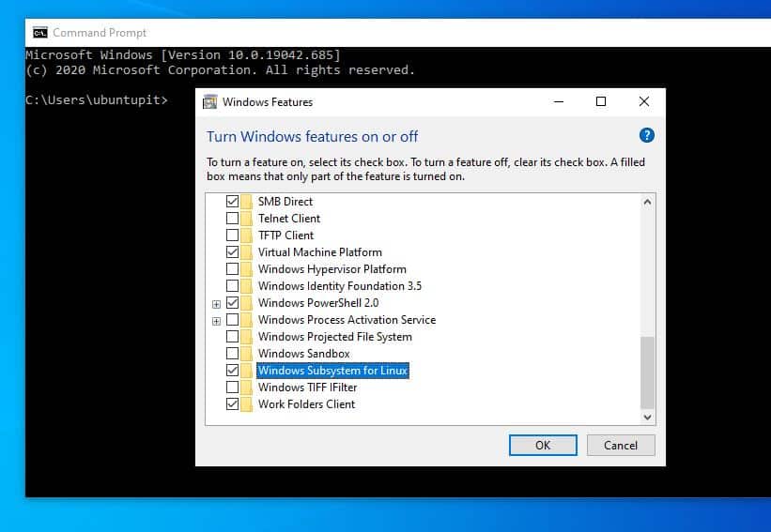Check the Windows Sandbox checkbox
771x532 pixels.
point(232,354)
